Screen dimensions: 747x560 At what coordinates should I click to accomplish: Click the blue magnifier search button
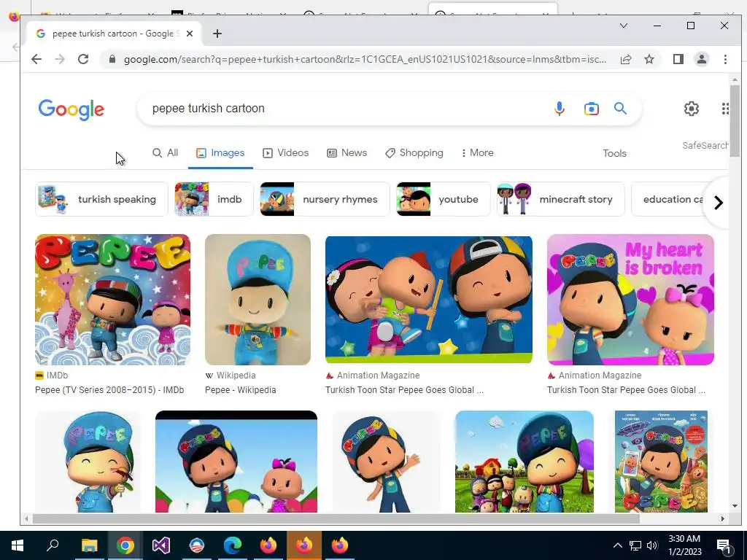click(620, 109)
